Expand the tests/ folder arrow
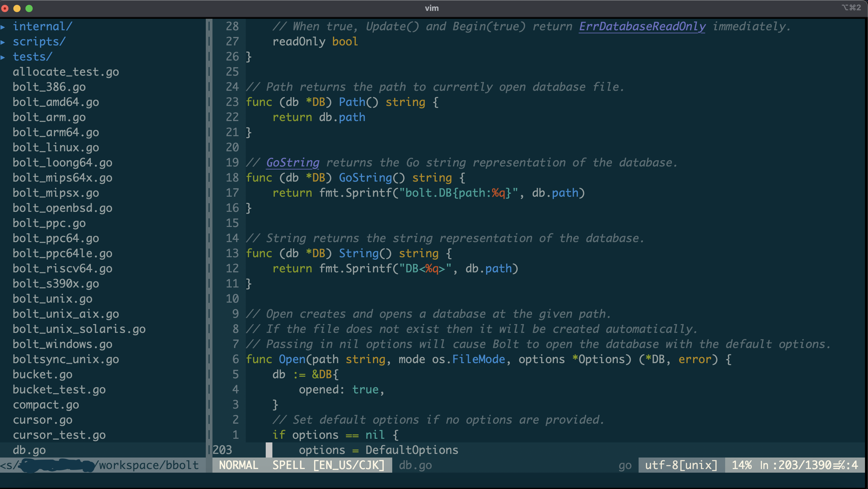868x489 pixels. pos(3,57)
